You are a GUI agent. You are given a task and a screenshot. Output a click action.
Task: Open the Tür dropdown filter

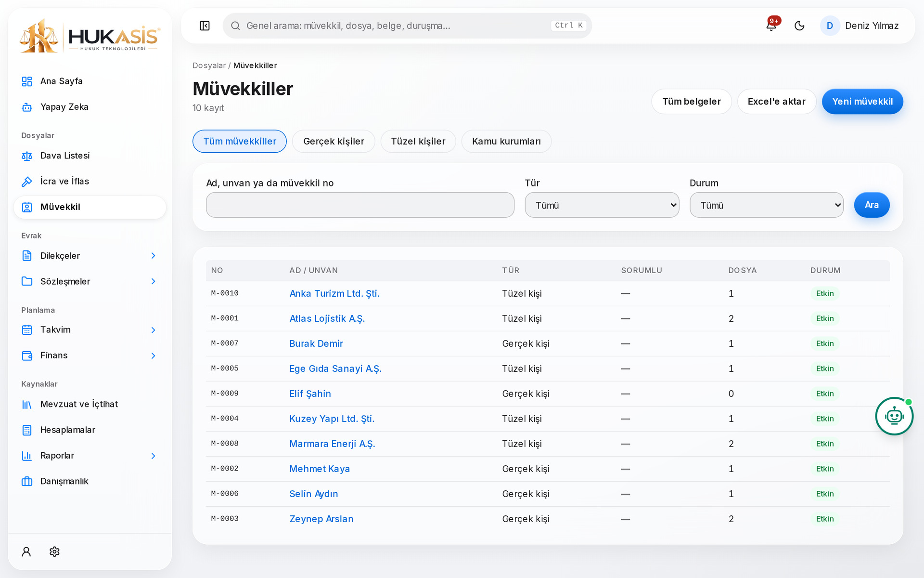coord(602,205)
